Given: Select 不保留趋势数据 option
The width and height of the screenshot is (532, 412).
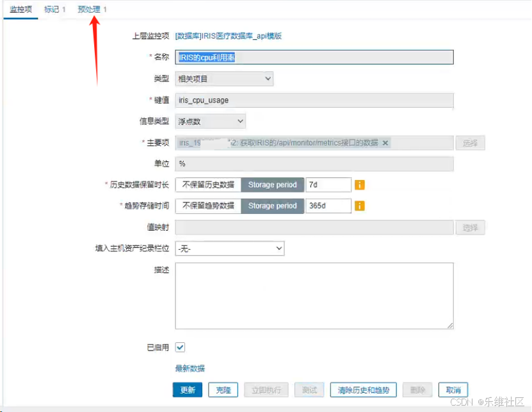Looking at the screenshot, I should click(x=207, y=206).
